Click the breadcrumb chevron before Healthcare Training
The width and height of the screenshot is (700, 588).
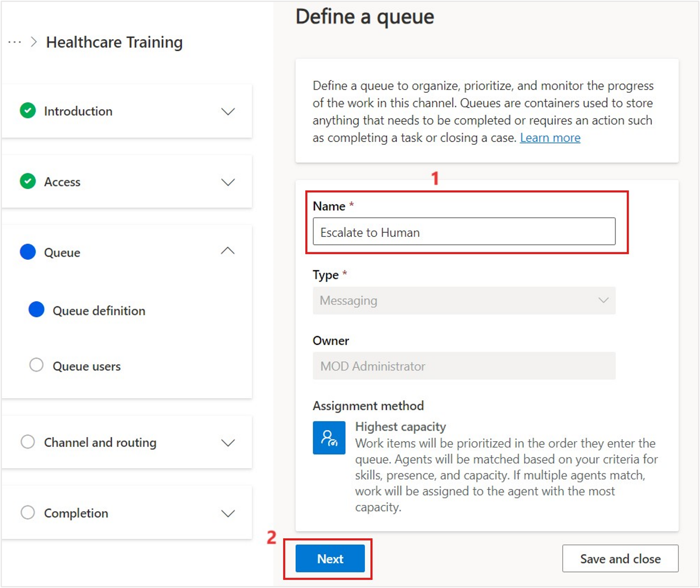coord(33,42)
